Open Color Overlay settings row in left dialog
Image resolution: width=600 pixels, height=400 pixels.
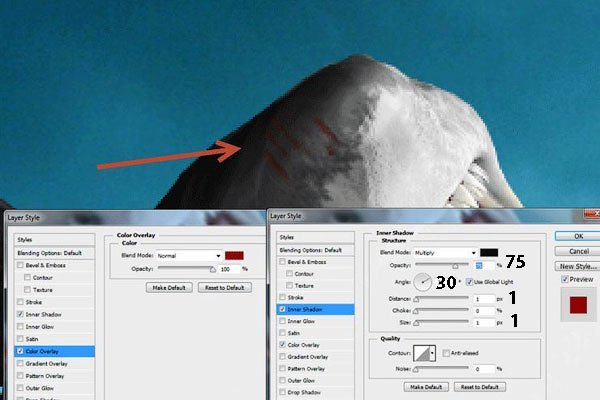pyautogui.click(x=54, y=351)
